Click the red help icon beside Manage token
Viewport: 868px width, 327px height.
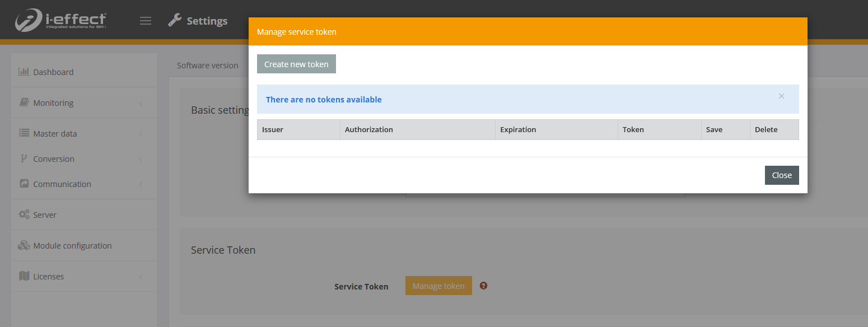click(x=484, y=286)
